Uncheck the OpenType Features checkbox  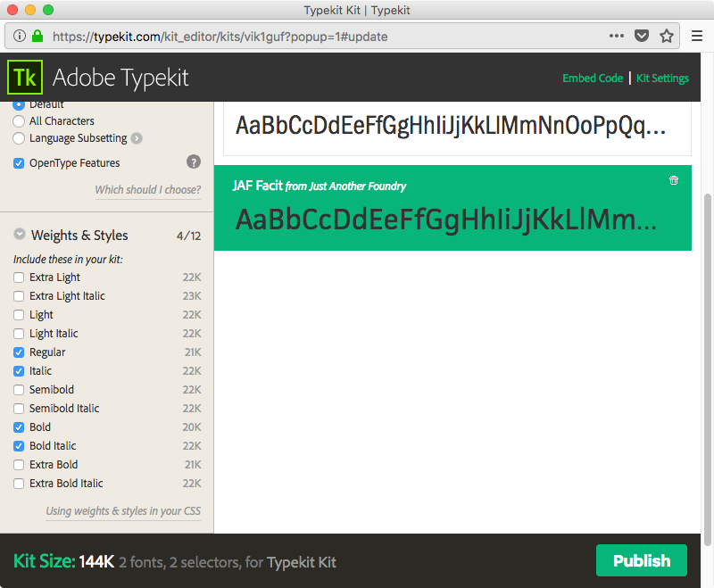point(19,163)
